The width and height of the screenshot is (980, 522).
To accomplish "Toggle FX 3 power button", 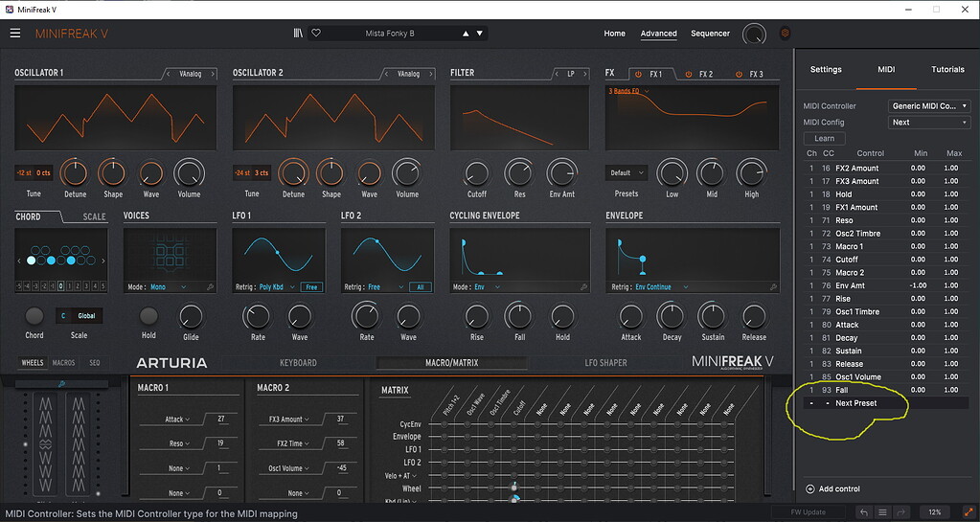I will [x=739, y=74].
